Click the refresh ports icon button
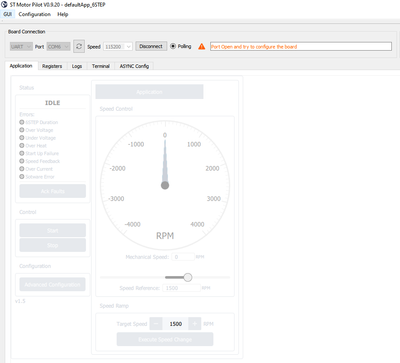Image resolution: width=400 pixels, height=363 pixels. point(79,46)
